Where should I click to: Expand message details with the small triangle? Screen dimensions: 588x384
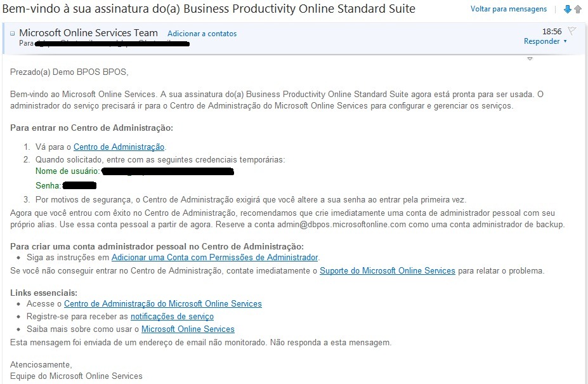[x=530, y=59]
